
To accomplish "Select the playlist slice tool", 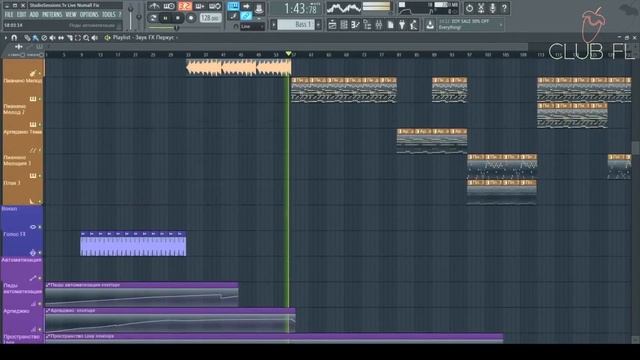I will [x=69, y=38].
